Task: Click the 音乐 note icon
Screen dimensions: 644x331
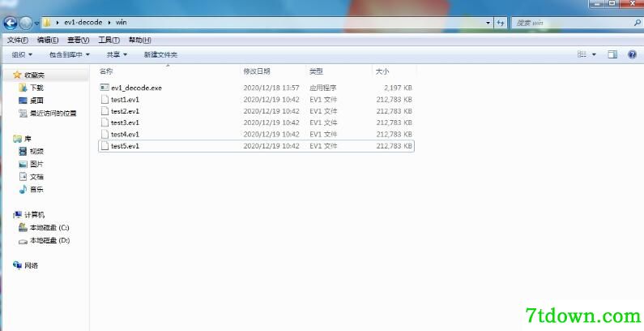Action: pyautogui.click(x=23, y=190)
